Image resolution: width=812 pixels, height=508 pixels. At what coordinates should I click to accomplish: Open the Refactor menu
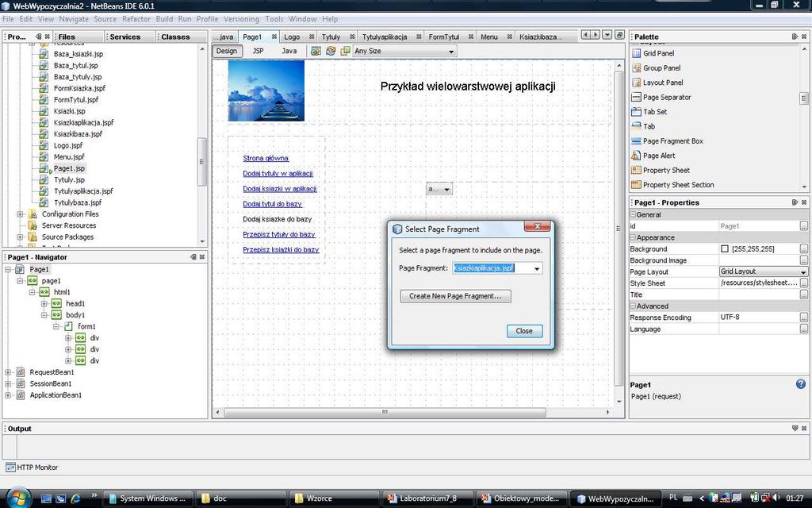click(x=136, y=19)
